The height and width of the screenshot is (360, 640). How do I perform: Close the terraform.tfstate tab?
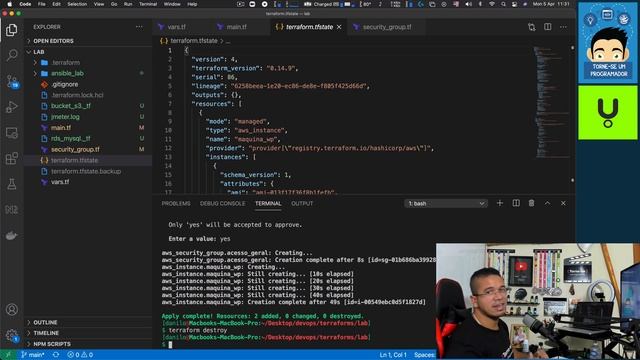click(339, 27)
